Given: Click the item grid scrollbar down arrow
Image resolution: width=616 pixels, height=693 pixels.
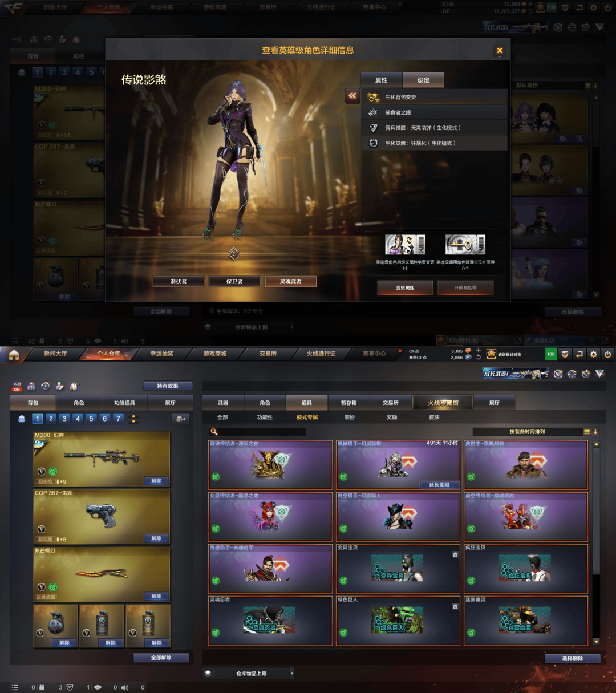Looking at the screenshot, I should pos(597,642).
